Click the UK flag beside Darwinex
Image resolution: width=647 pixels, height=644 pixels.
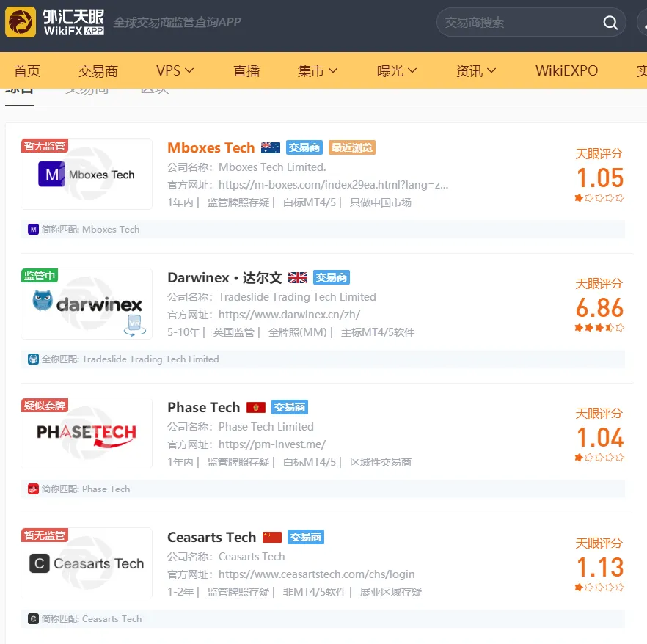pos(298,278)
